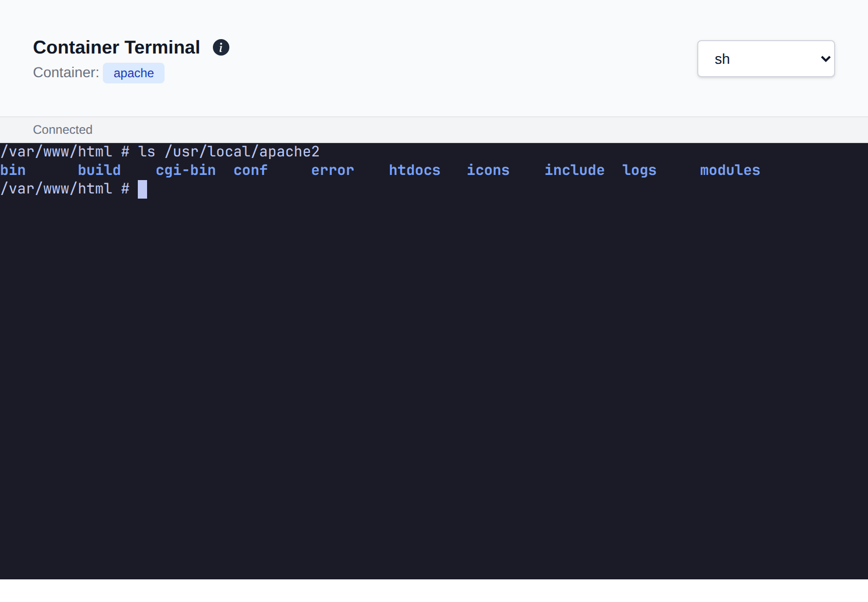Click the terminal cursor at the prompt
This screenshot has height=602, width=868.
pos(142,189)
